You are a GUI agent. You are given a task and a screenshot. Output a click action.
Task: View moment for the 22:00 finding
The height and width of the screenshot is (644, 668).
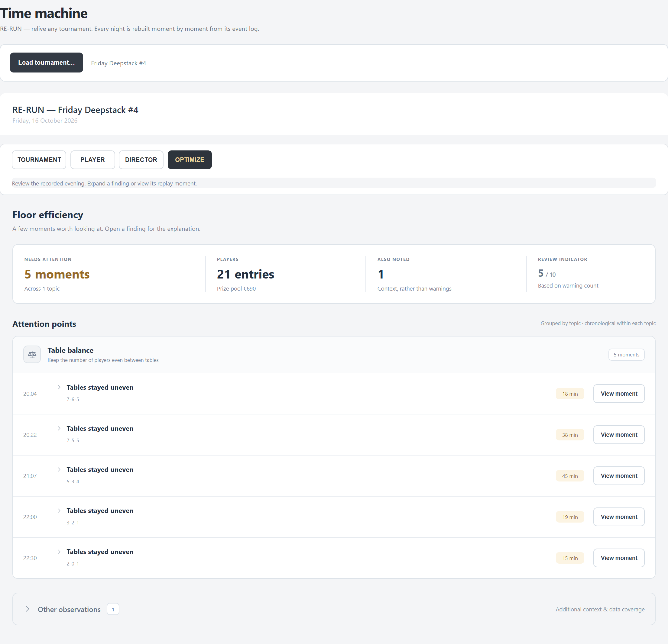[x=619, y=517]
